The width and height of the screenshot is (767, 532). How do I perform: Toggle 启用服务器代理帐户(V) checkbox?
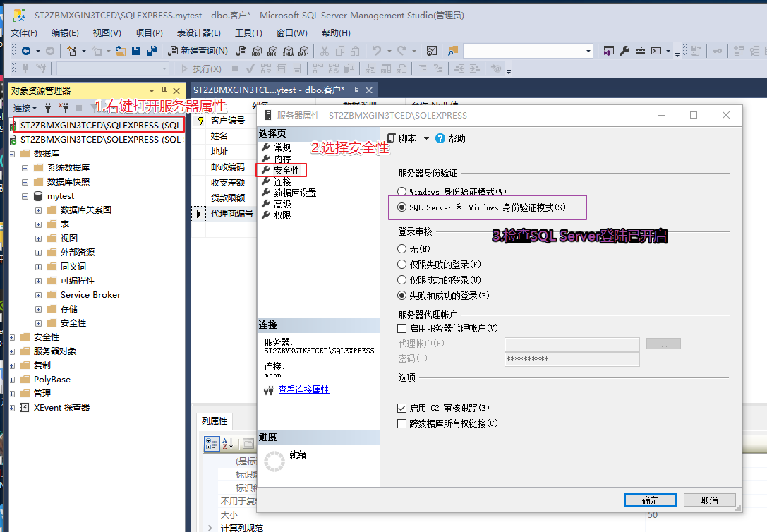click(402, 328)
